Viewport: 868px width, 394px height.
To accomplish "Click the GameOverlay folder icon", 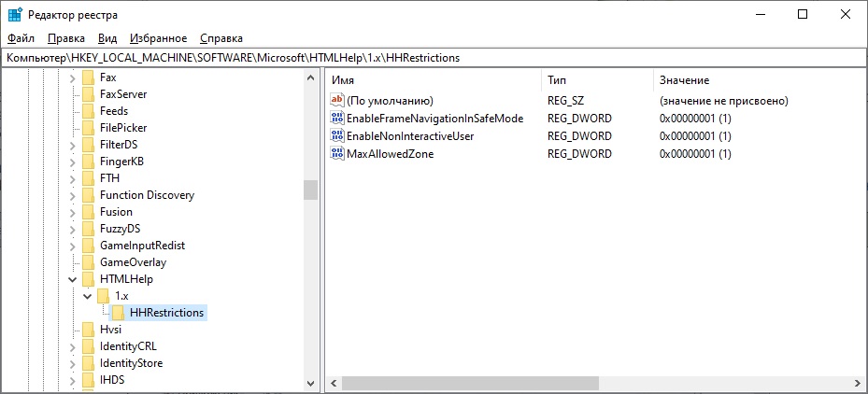I will point(89,262).
